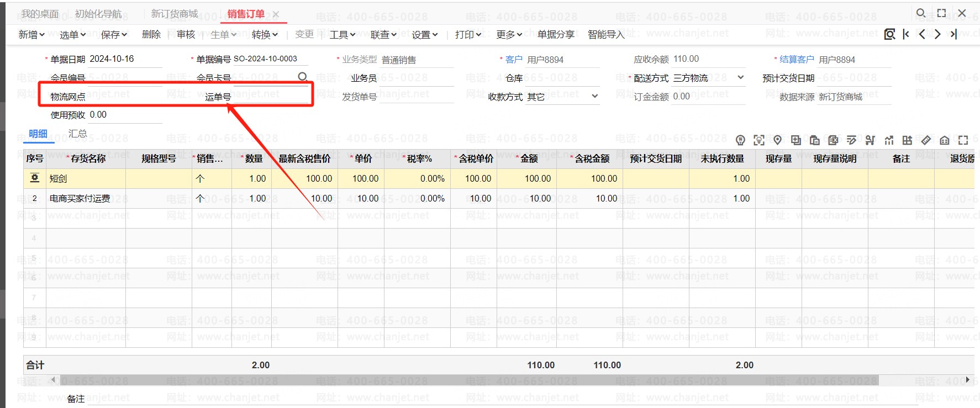
Task: Click the 单据日期 field showing 2024-10-16
Action: pyautogui.click(x=125, y=59)
